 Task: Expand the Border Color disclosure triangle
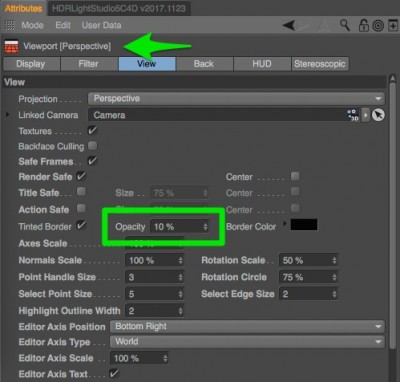(x=285, y=223)
